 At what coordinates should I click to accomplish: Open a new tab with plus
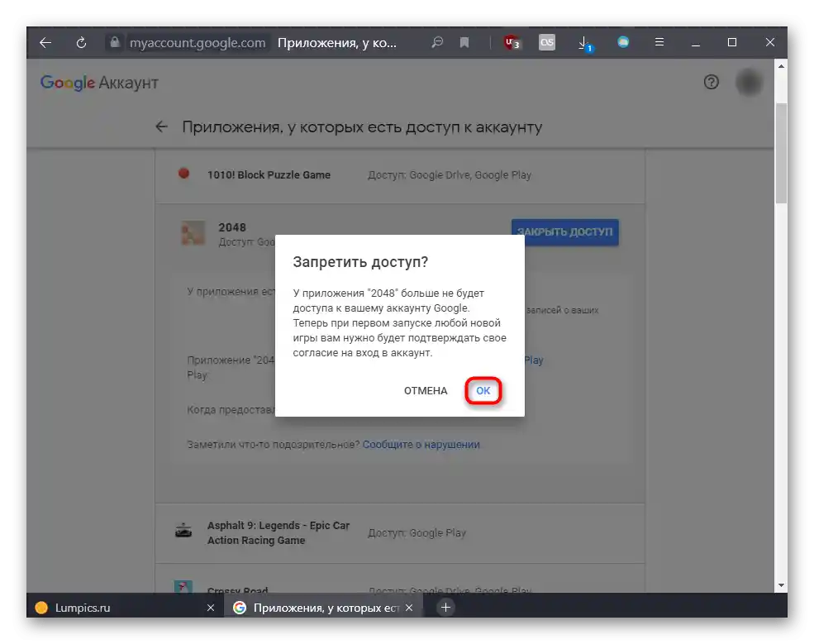pos(445,607)
